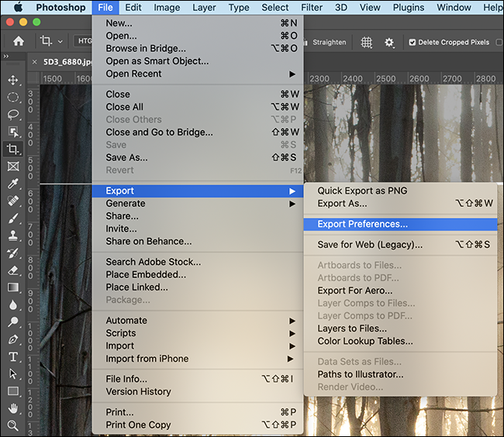
Task: Choose Close All menu item
Action: pyautogui.click(x=198, y=107)
